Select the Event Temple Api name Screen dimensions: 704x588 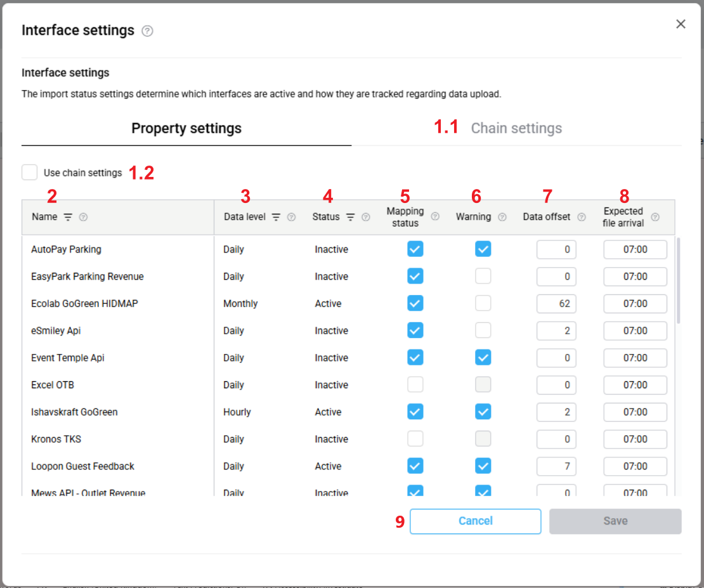67,358
